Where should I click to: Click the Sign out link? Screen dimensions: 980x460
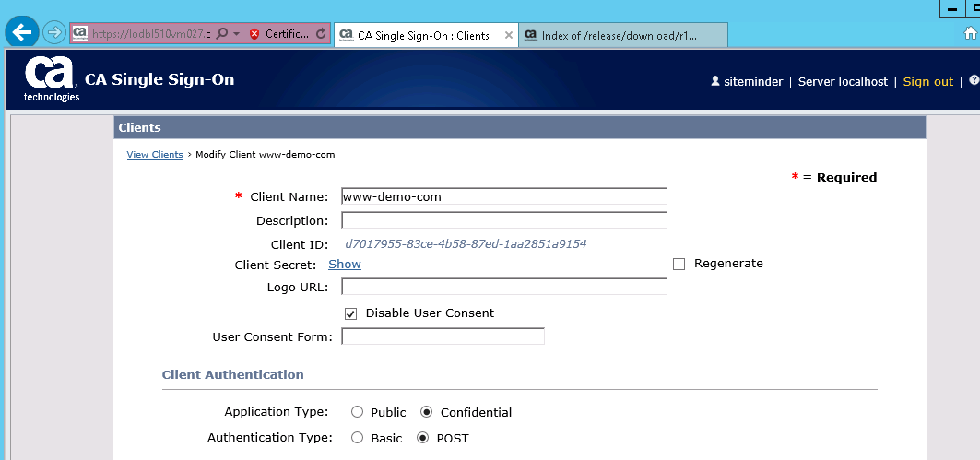(928, 81)
